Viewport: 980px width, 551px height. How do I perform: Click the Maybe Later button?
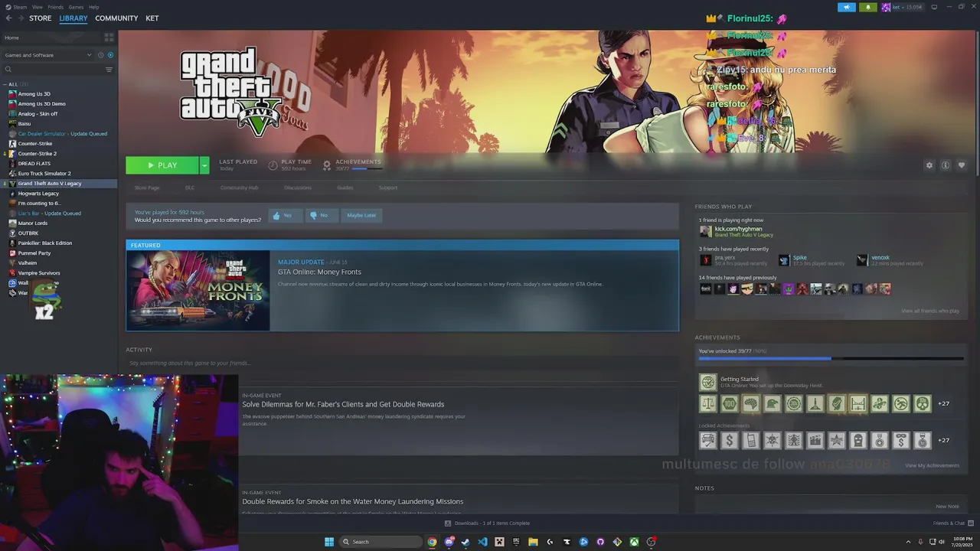(x=361, y=216)
